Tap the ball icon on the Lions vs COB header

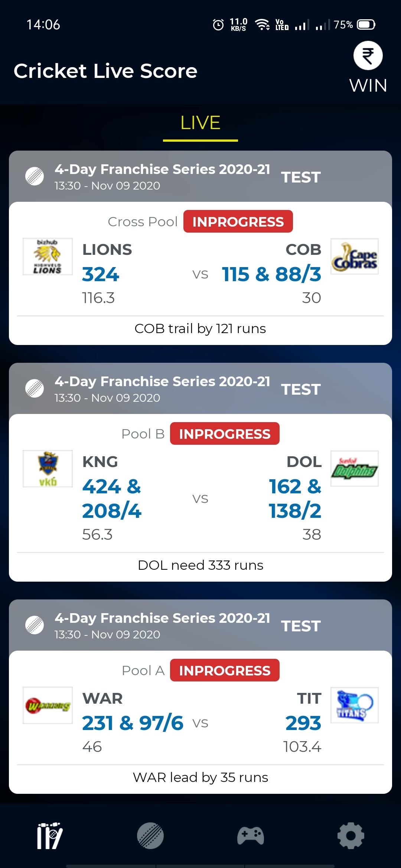tap(35, 176)
